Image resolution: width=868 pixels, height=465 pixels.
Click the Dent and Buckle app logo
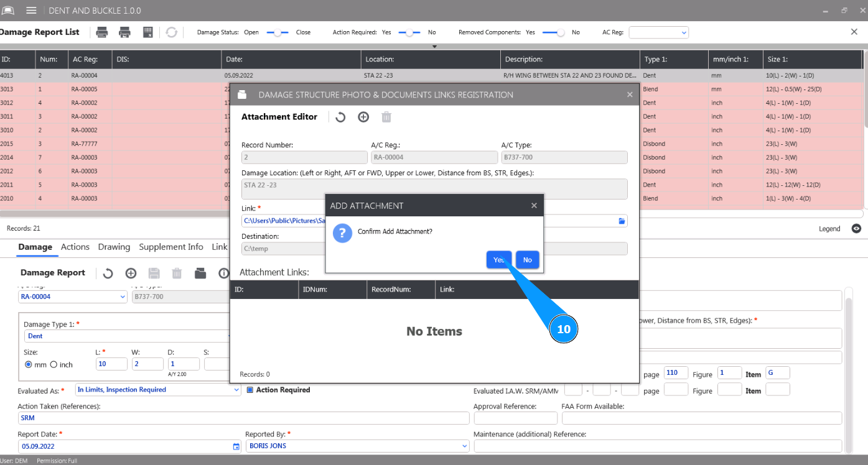(x=8, y=11)
